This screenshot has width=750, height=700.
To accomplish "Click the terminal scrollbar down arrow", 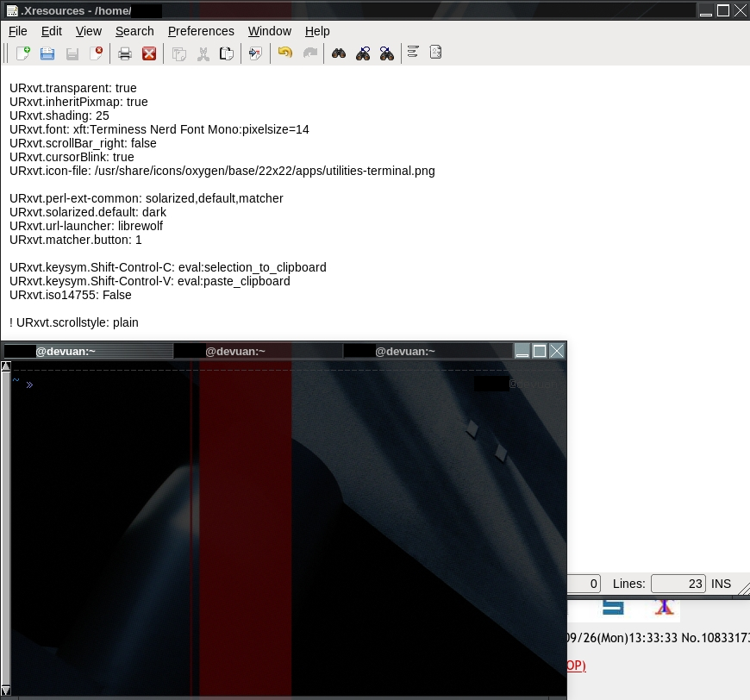I will [6, 691].
